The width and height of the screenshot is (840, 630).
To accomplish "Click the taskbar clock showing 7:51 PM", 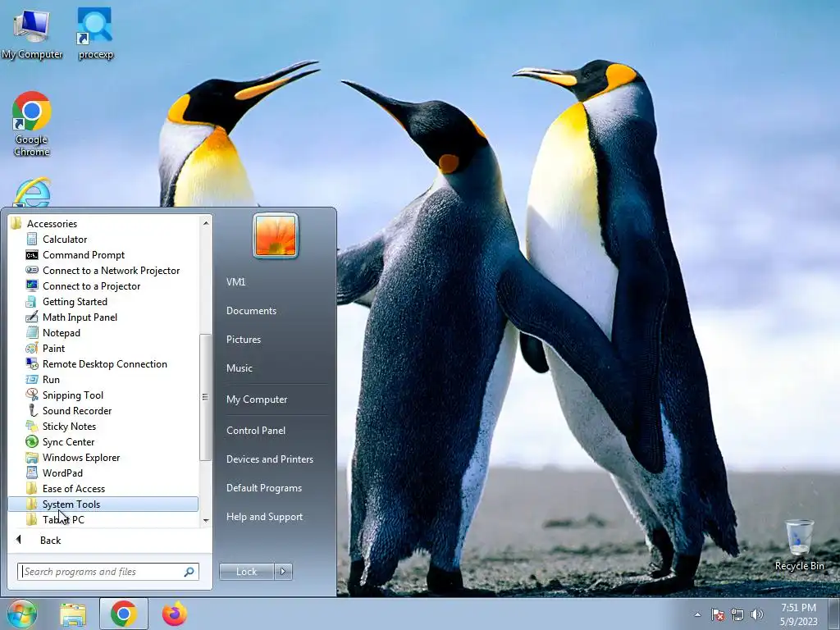I will click(798, 614).
